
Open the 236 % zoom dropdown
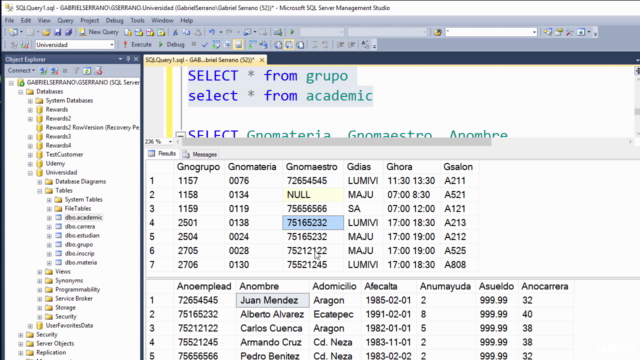pos(170,142)
